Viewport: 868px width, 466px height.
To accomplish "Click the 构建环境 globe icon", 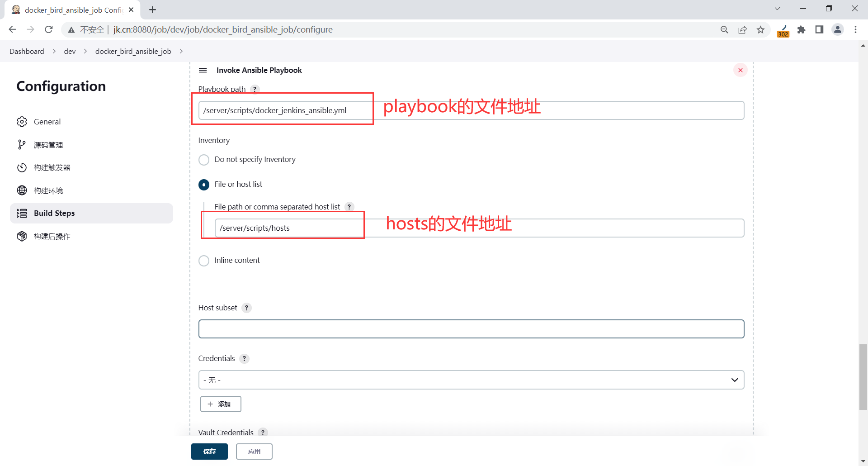I will tap(22, 190).
